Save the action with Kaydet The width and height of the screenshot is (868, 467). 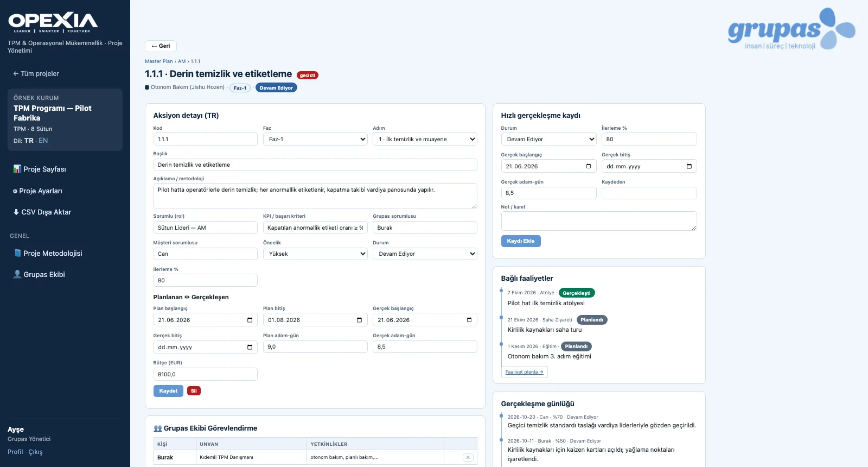tap(168, 391)
